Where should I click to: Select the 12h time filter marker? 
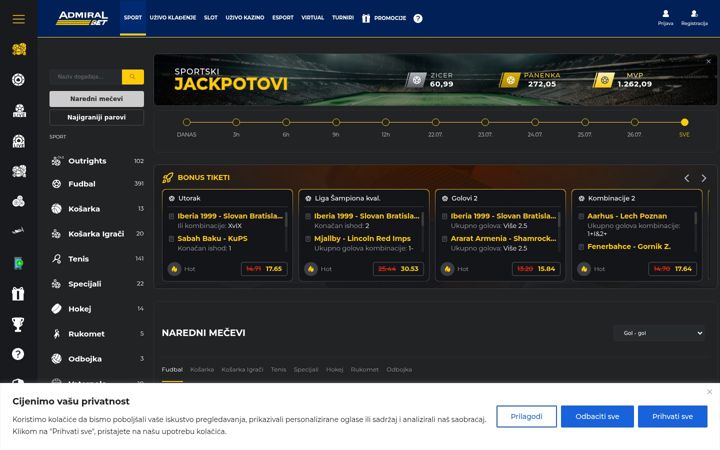386,122
